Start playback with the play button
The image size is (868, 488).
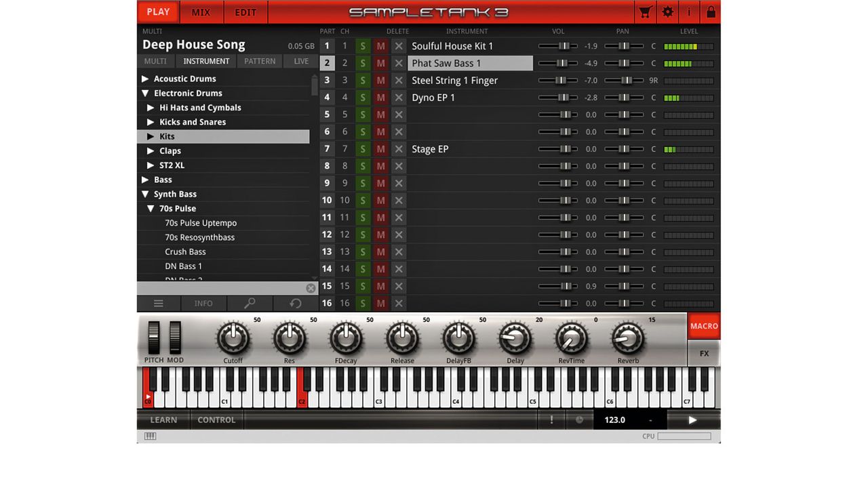[692, 420]
